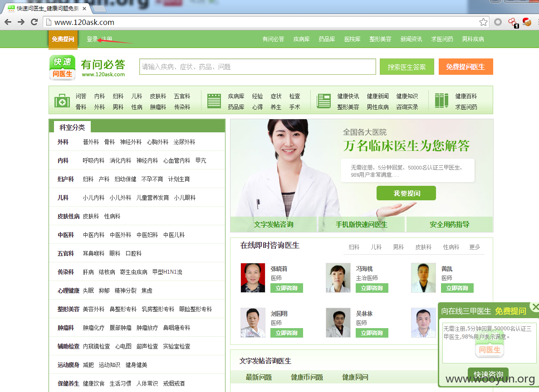The height and width of the screenshot is (392, 539).
Task: Click 立即咨询 under 张晓莉
Action: (x=287, y=288)
